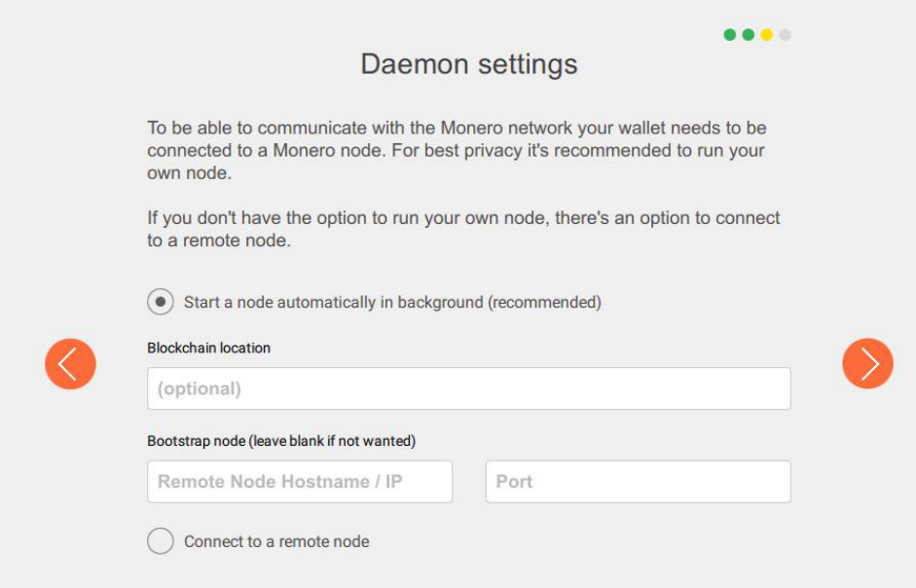Advance with the orange right arrow
The width and height of the screenshot is (916, 588).
867,363
